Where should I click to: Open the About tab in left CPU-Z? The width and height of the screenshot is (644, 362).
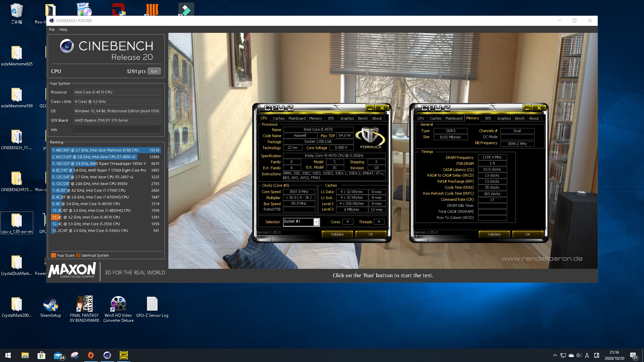coord(377,118)
